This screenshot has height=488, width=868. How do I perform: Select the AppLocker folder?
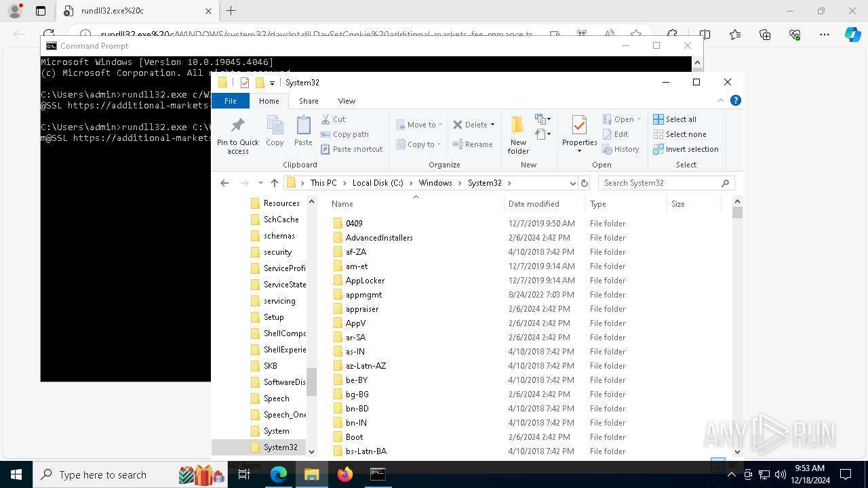pos(365,281)
